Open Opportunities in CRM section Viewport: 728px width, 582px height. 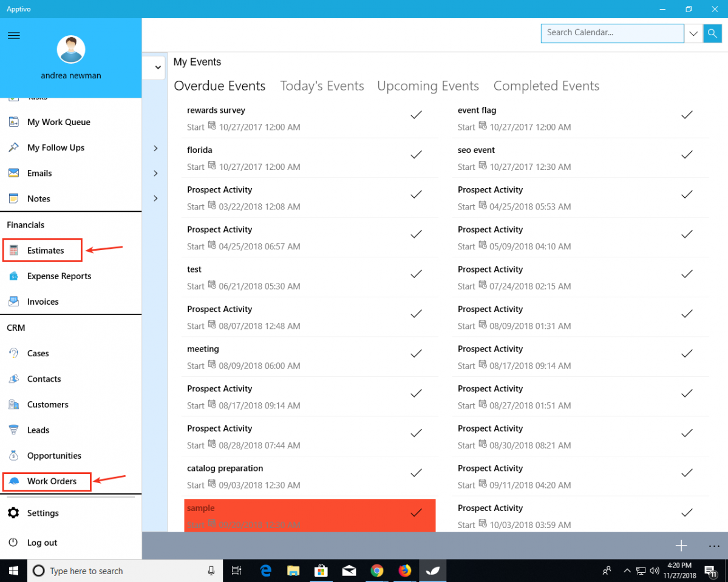tap(54, 456)
